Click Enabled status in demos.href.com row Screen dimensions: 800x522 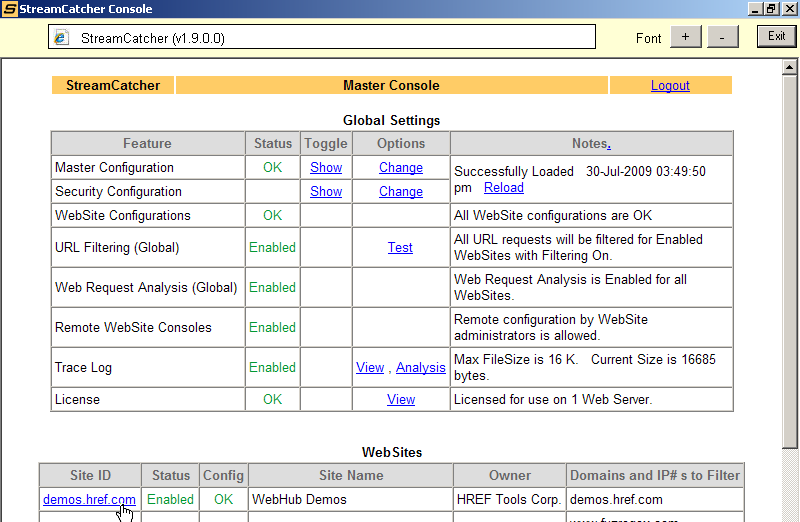[x=170, y=500]
